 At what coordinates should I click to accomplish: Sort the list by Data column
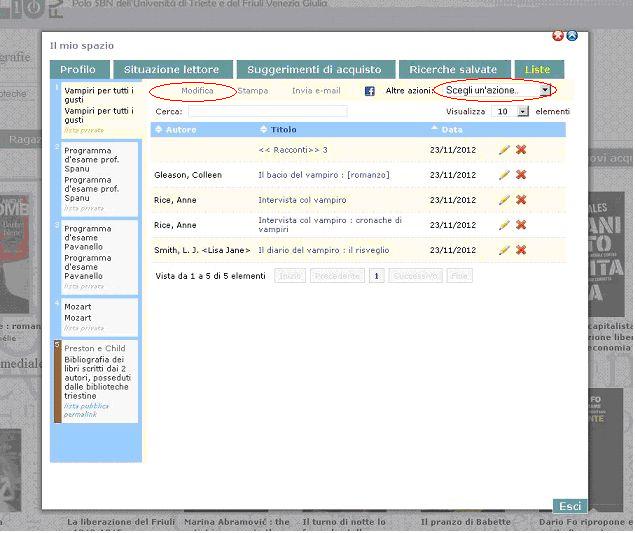[452, 130]
